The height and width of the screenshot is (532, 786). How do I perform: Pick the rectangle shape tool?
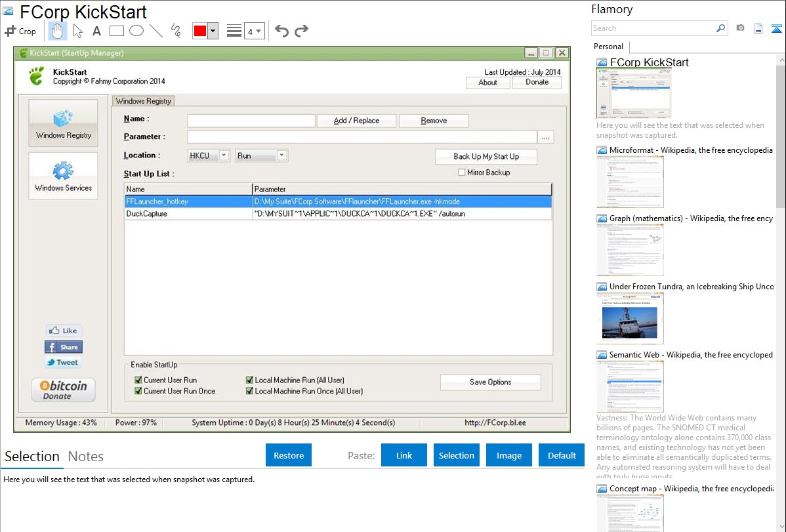click(116, 31)
